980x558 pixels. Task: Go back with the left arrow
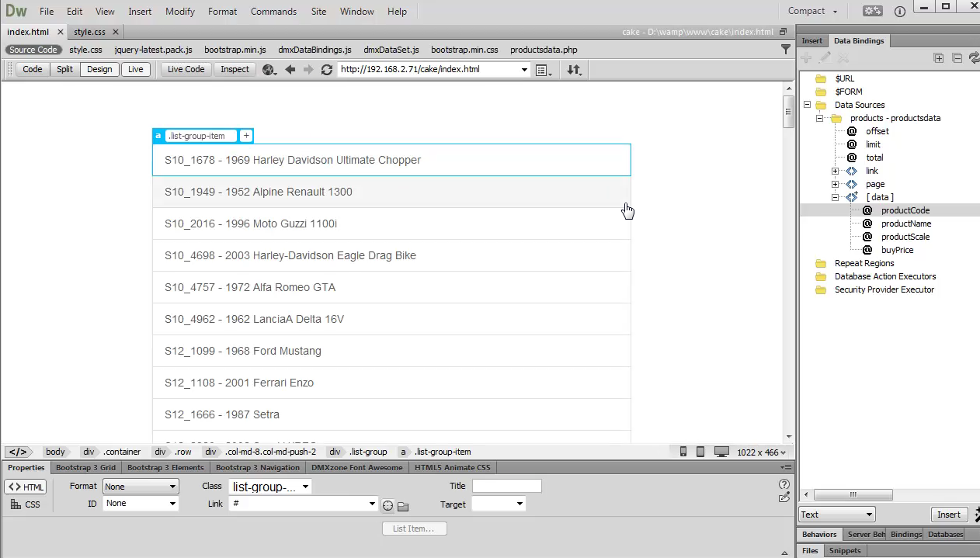[290, 70]
